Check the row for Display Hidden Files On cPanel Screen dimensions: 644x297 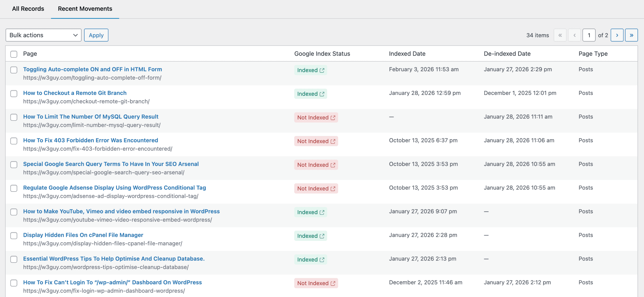(14, 236)
